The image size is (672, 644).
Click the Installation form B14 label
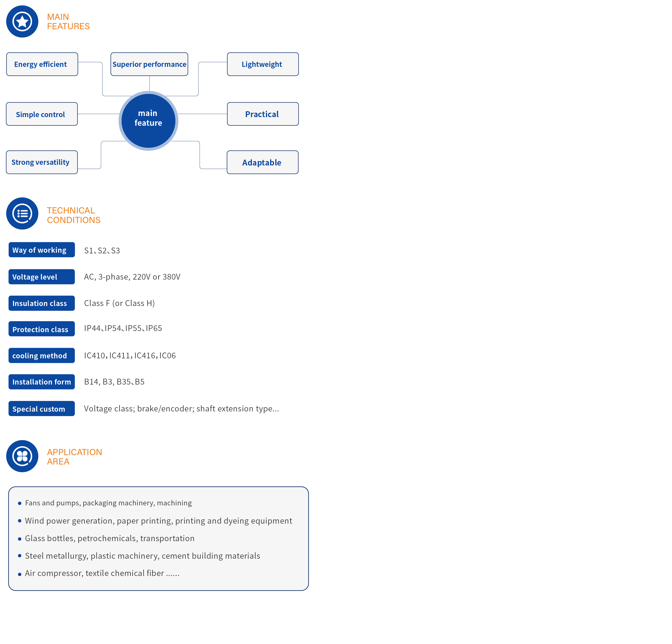point(42,381)
